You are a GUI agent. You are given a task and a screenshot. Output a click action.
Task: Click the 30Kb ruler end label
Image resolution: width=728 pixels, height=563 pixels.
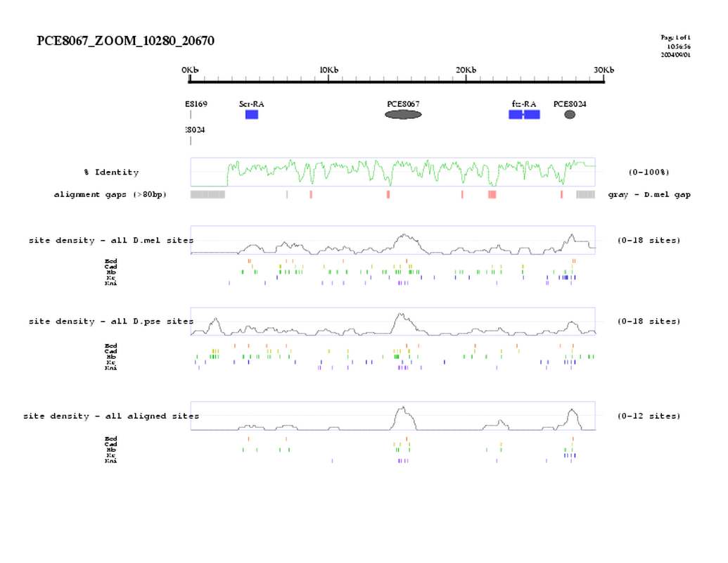(604, 70)
